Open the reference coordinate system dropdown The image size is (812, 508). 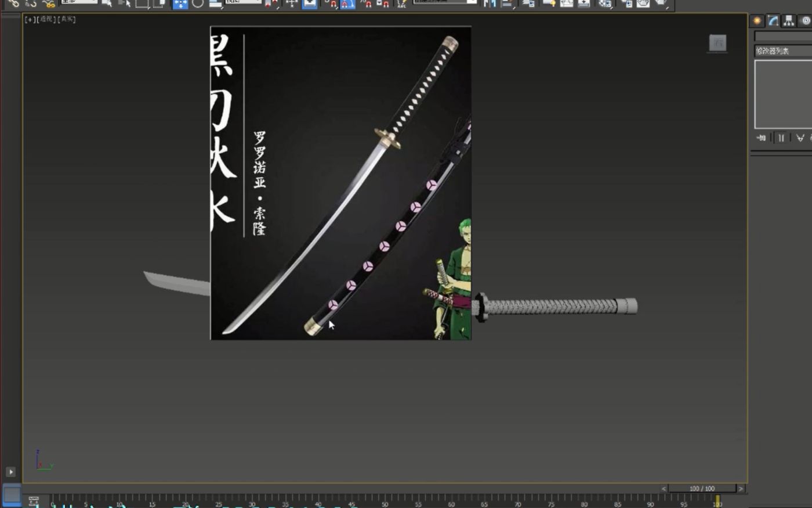(244, 2)
